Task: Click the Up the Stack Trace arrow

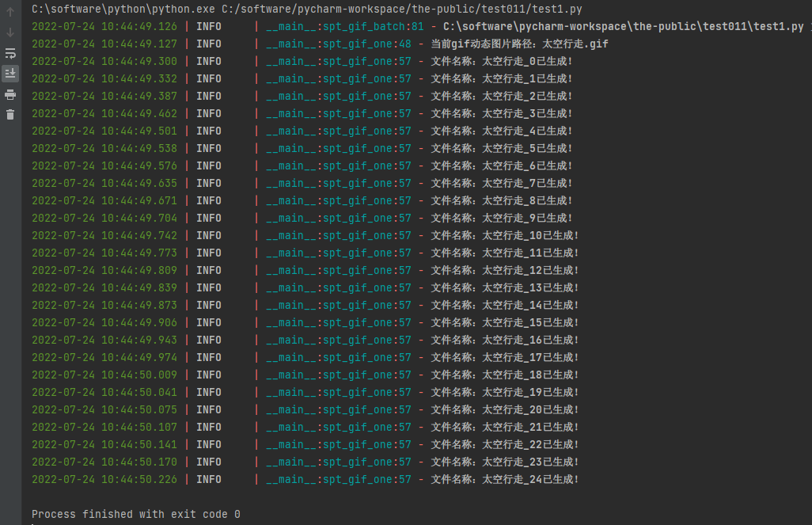Action: pos(10,11)
